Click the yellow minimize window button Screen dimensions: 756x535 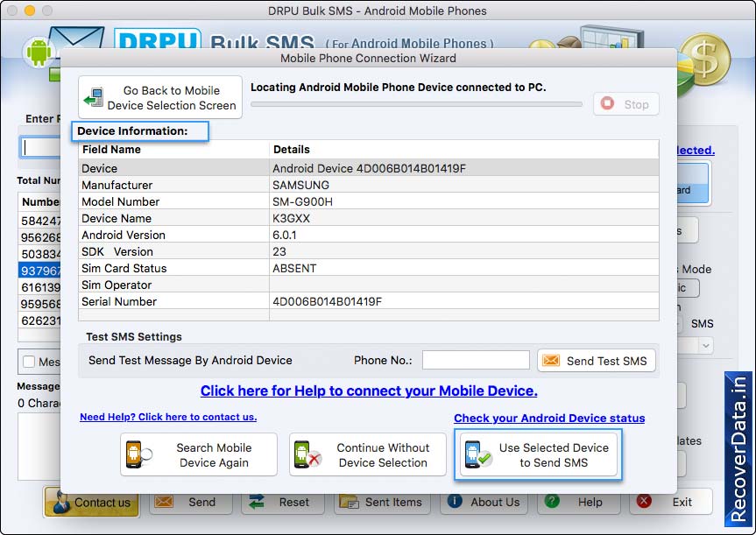(x=30, y=11)
